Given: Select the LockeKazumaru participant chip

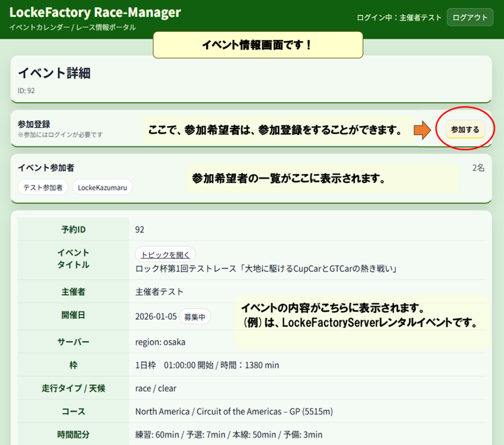Looking at the screenshot, I should [x=102, y=187].
